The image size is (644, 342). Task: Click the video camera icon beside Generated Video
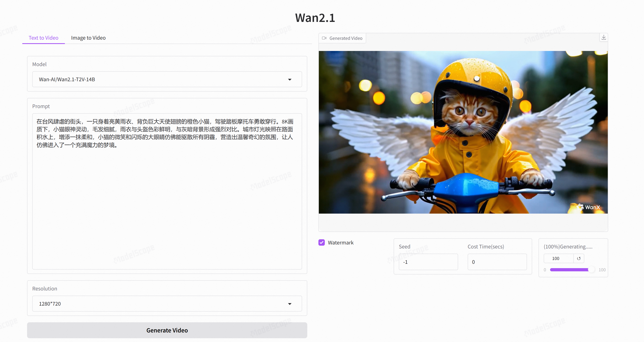click(x=324, y=38)
